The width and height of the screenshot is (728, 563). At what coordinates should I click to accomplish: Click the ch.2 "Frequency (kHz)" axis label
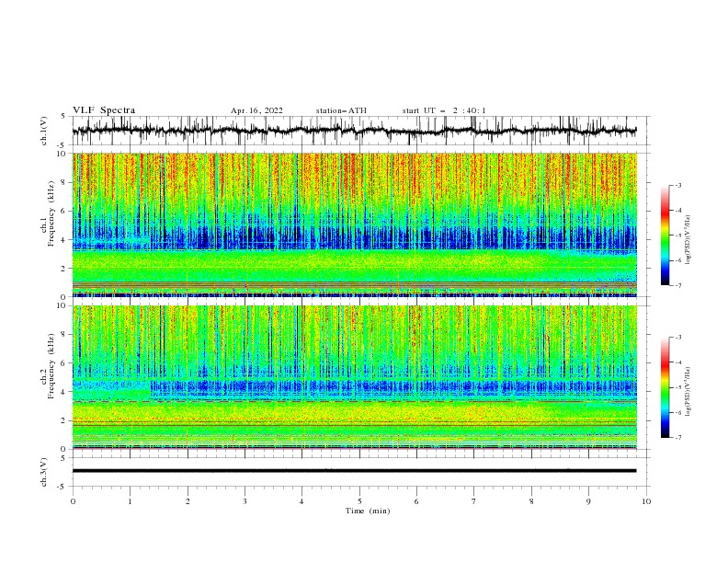[51, 366]
